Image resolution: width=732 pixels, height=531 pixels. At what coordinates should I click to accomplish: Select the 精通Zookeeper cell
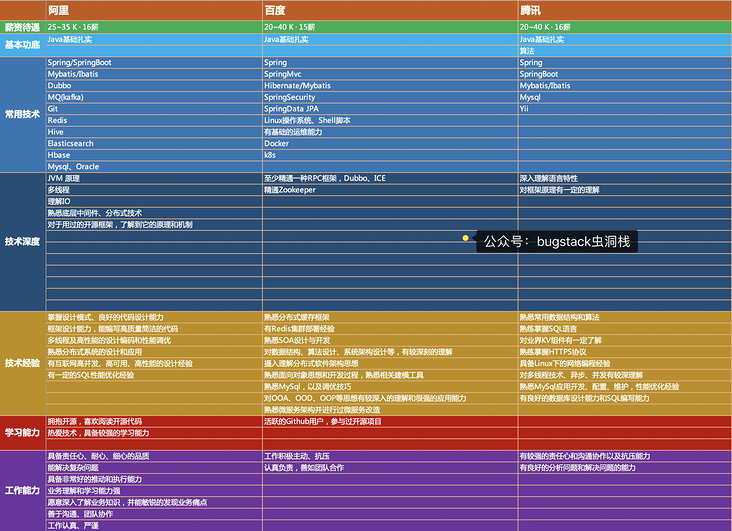click(390, 190)
